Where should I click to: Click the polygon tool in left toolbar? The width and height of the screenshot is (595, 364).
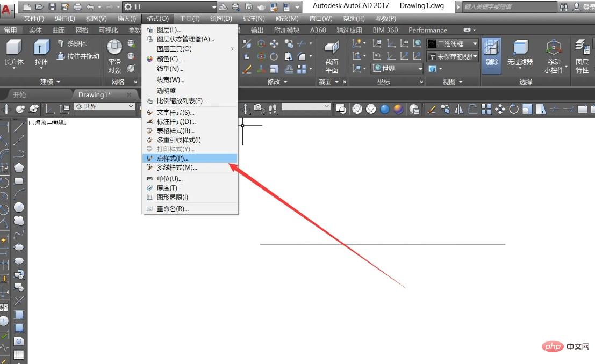(19, 167)
